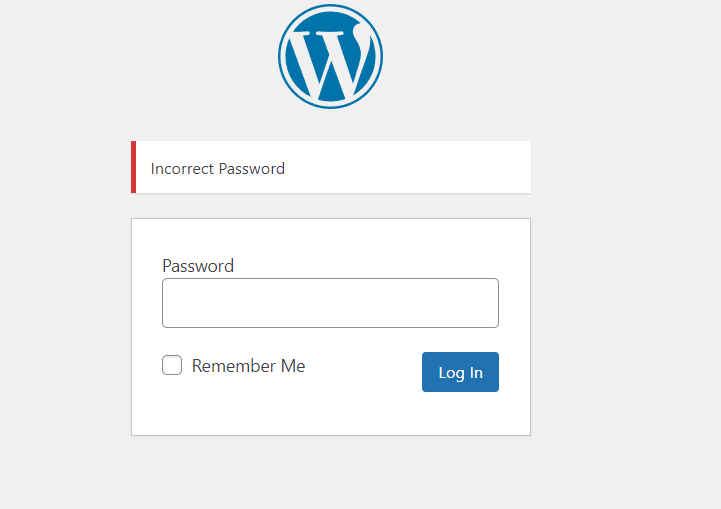
Task: Click the Remember Me label text
Action: [248, 366]
